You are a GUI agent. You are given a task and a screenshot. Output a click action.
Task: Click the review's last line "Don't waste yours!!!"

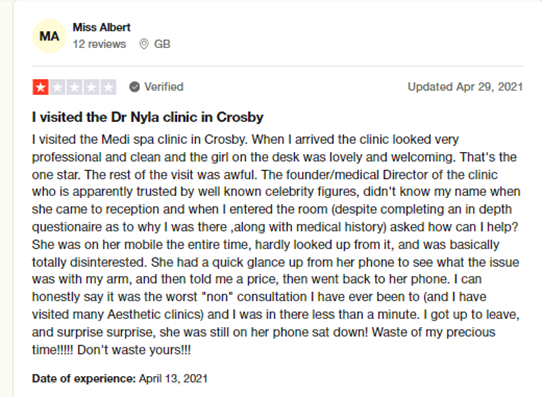click(x=134, y=350)
